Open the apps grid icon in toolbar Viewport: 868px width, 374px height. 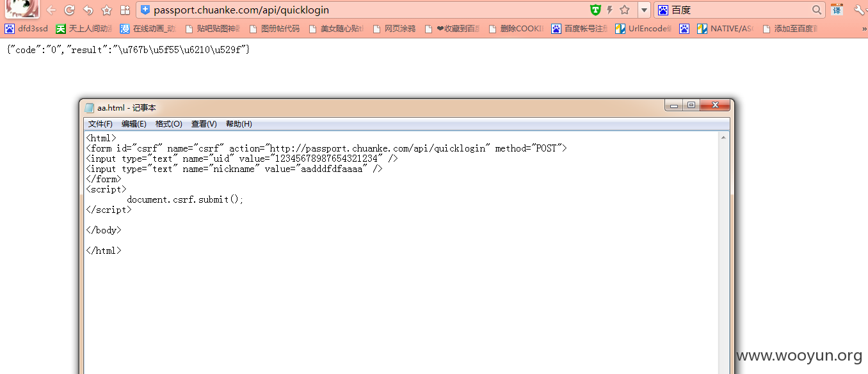point(125,10)
